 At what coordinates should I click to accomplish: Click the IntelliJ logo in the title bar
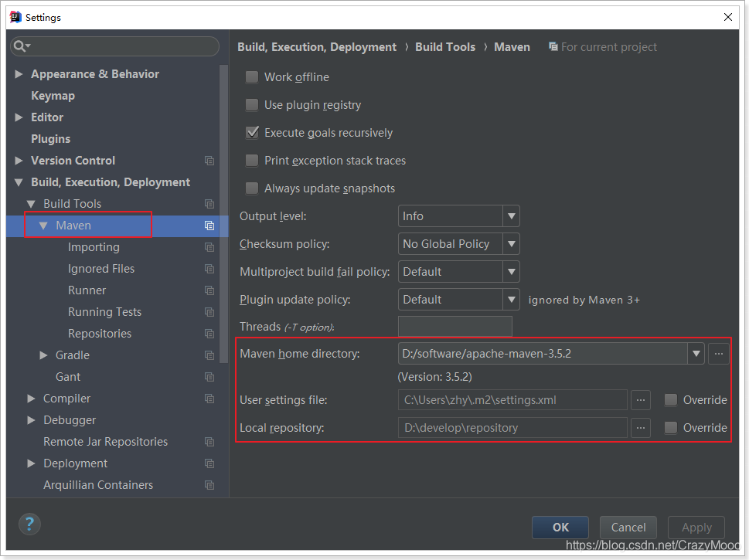point(15,17)
